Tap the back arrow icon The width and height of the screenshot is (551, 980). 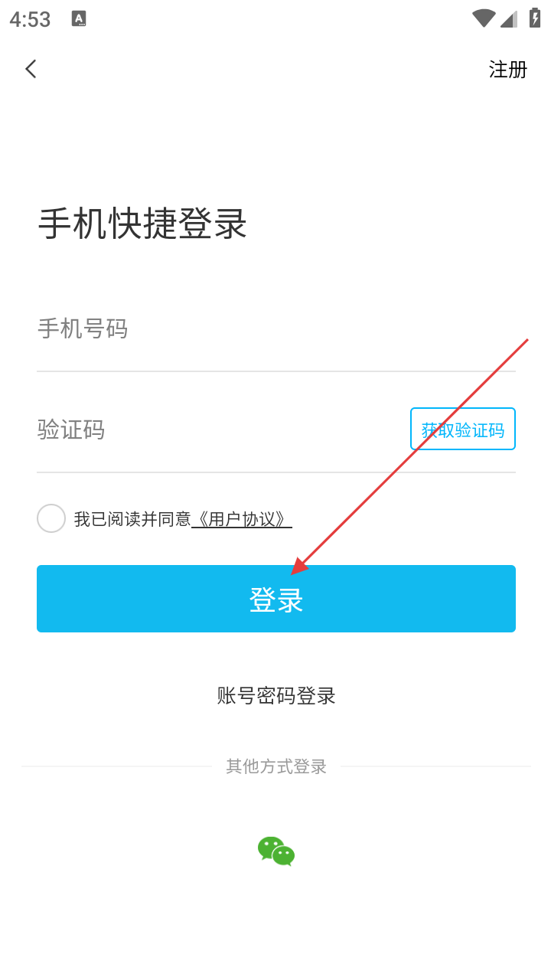point(31,69)
